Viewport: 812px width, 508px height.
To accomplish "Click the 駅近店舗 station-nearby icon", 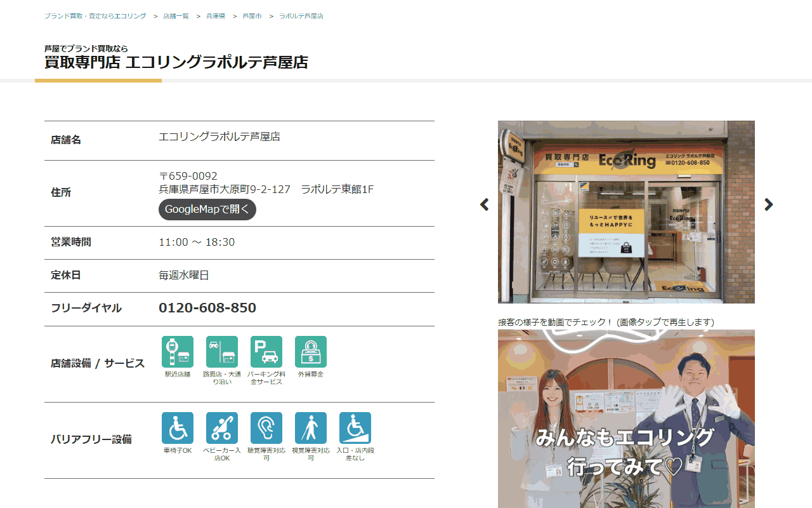I will click(x=178, y=352).
